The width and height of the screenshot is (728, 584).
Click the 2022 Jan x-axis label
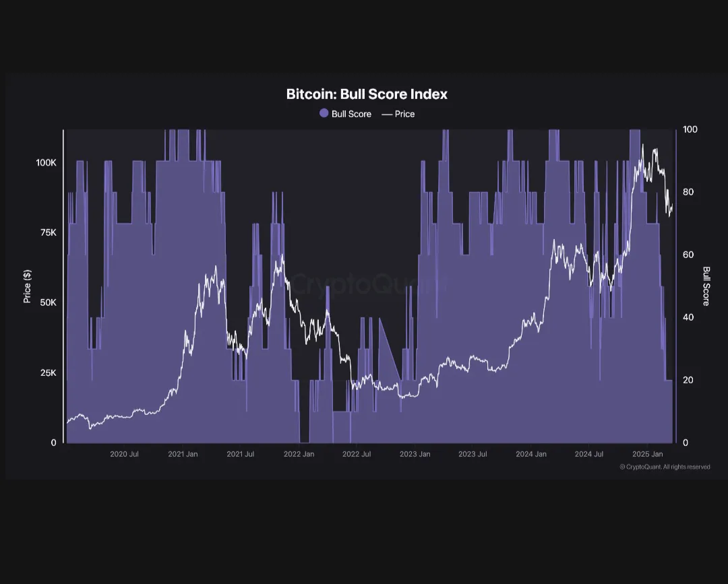pyautogui.click(x=299, y=454)
